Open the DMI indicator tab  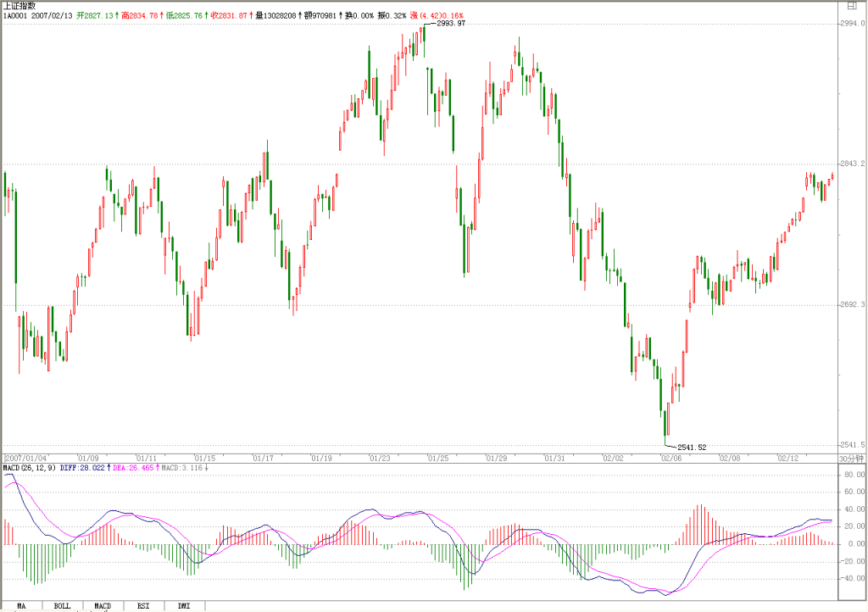(x=184, y=606)
